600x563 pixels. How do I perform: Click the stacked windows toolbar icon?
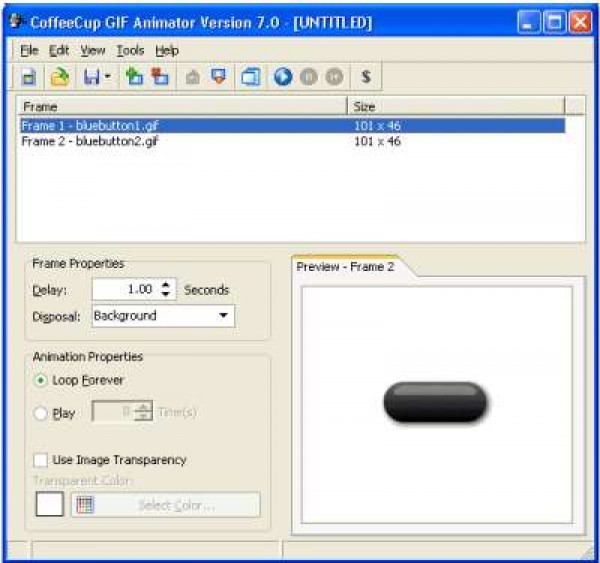[251, 77]
